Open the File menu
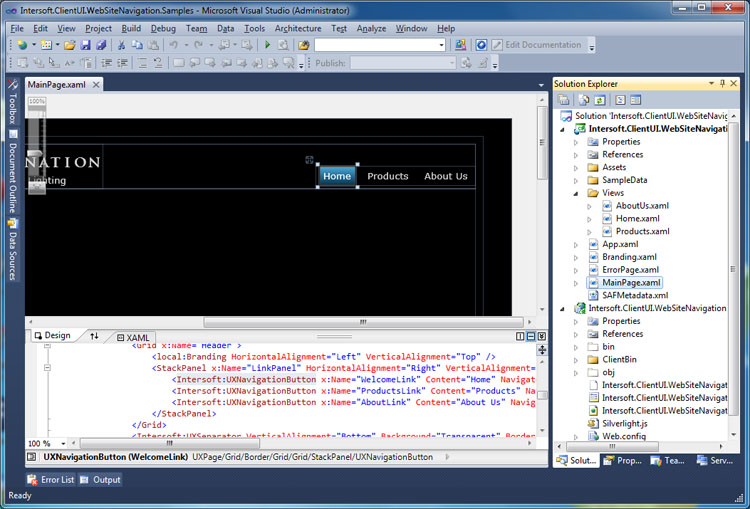Viewport: 750px width, 509px height. click(x=17, y=29)
